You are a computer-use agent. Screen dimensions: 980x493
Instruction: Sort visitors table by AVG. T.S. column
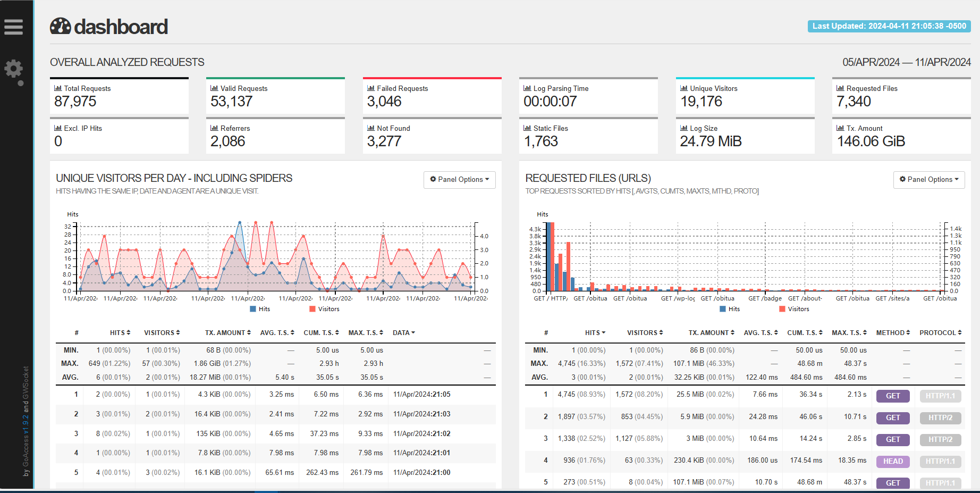click(x=277, y=333)
